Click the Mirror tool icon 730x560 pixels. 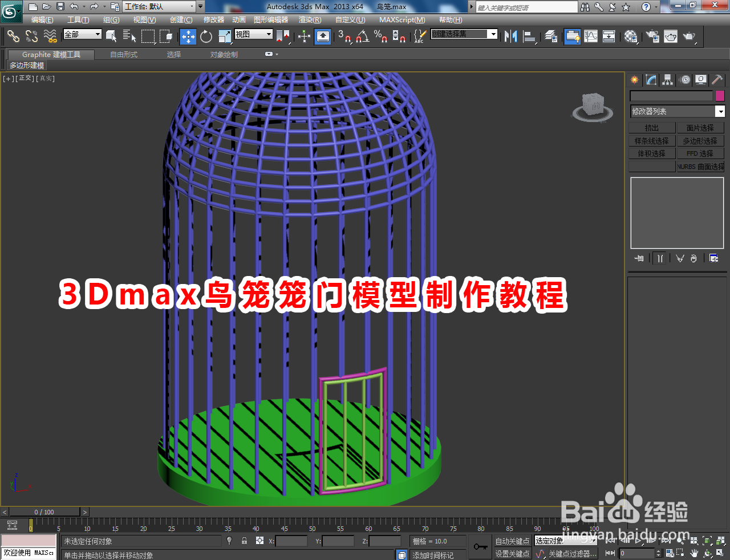coord(510,36)
